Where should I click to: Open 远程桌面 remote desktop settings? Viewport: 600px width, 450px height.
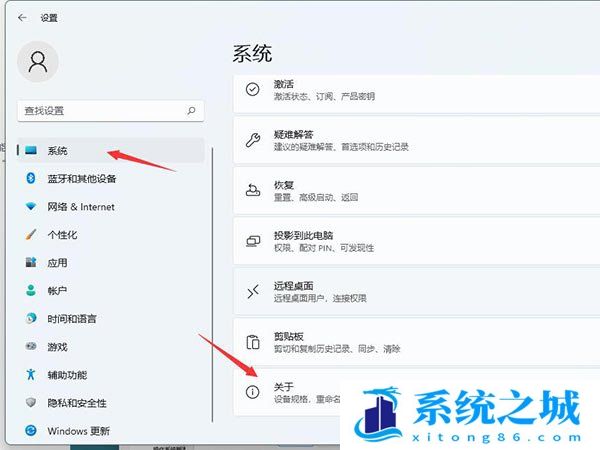coord(400,291)
